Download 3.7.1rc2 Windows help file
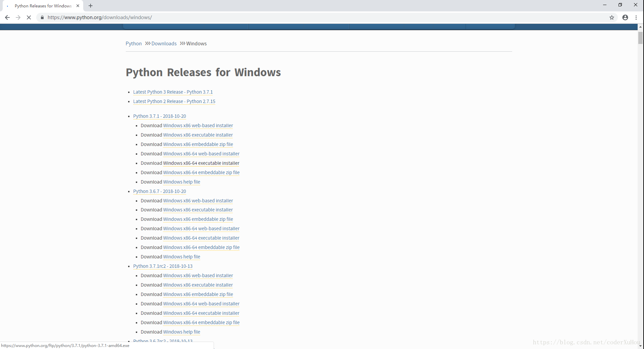The height and width of the screenshot is (349, 644). coord(181,332)
